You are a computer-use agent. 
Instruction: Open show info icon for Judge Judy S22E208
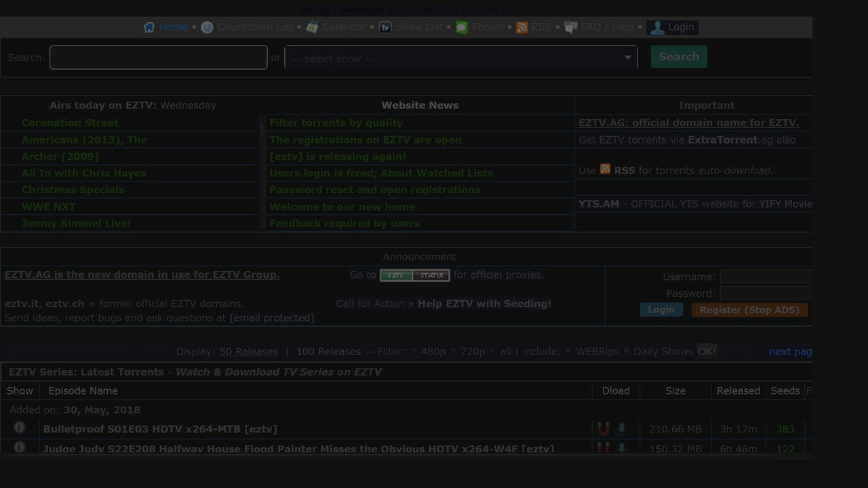pyautogui.click(x=20, y=447)
